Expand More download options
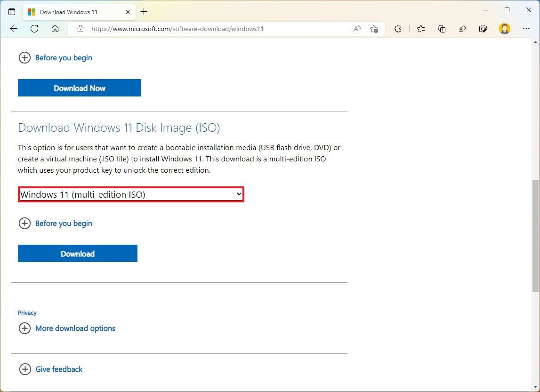Viewport: 540px width, 392px height. [x=67, y=328]
